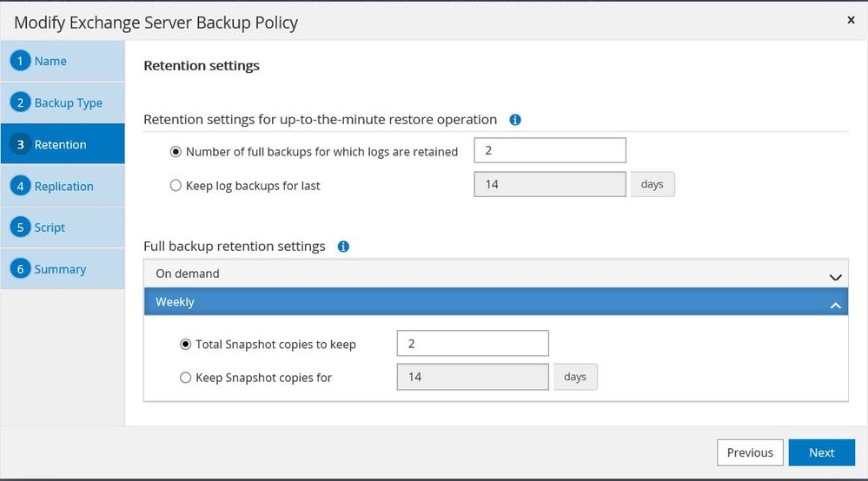
Task: Choose Keep log backups for last option
Action: click(x=176, y=185)
